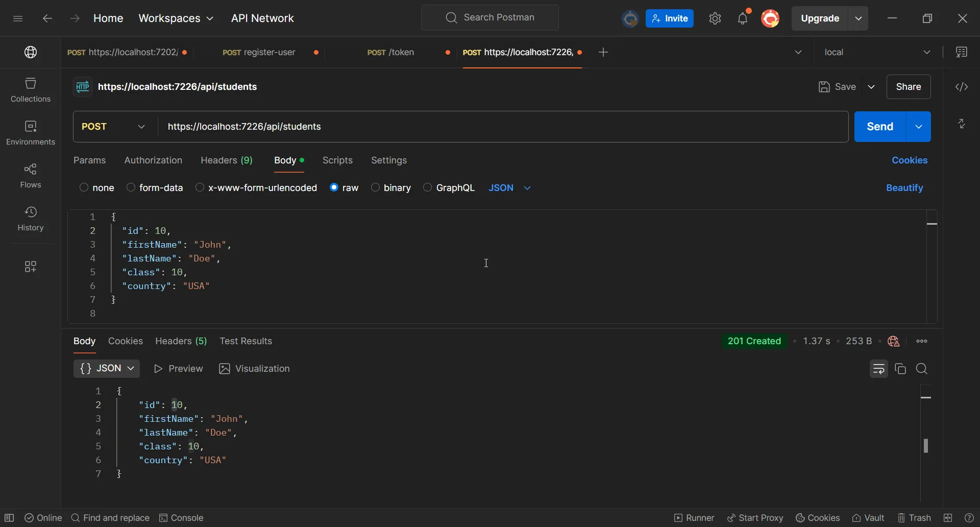
Task: Search within the response body
Action: 922,369
